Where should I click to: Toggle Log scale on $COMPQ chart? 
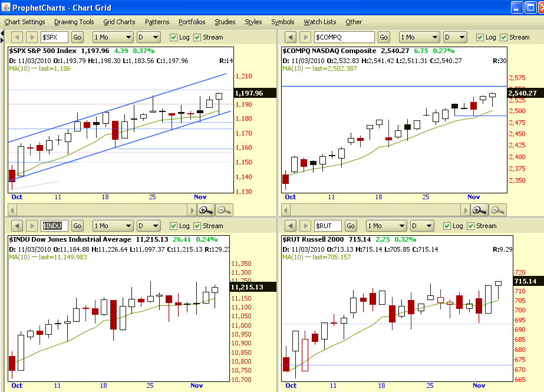(x=486, y=38)
